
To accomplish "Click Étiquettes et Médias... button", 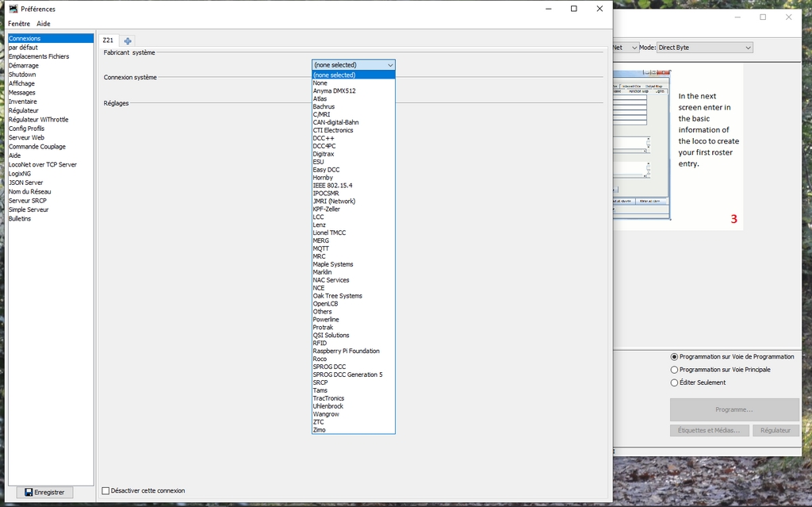I will click(709, 430).
